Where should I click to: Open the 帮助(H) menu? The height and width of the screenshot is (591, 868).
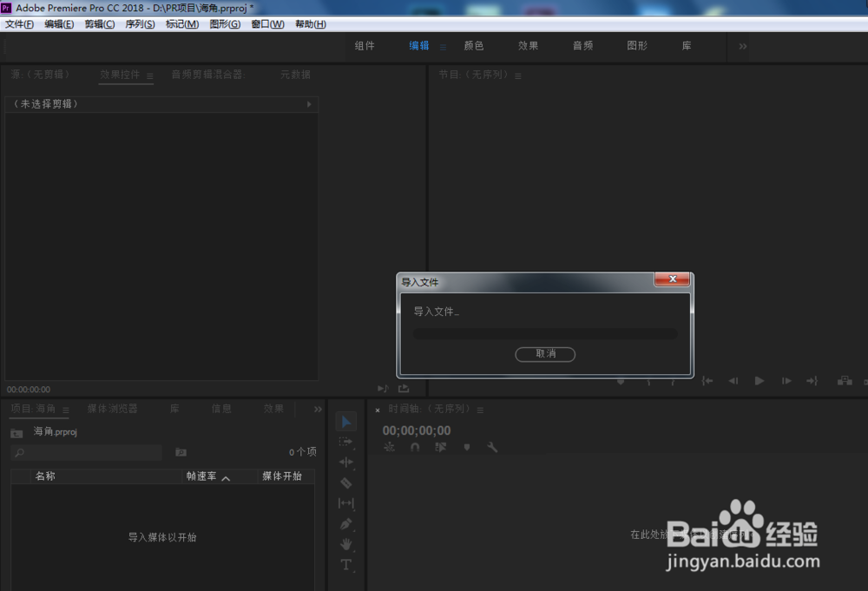pyautogui.click(x=311, y=23)
